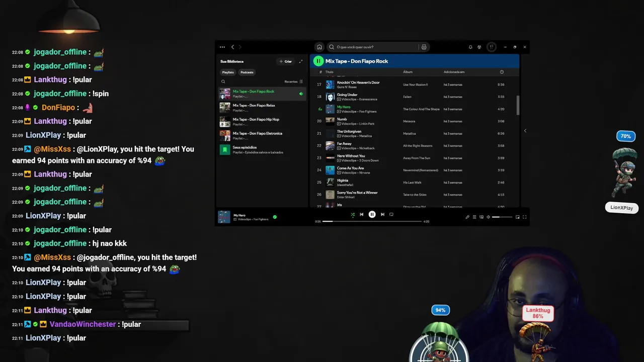Select Come As You Are track row
The image size is (644, 362).
[414, 170]
